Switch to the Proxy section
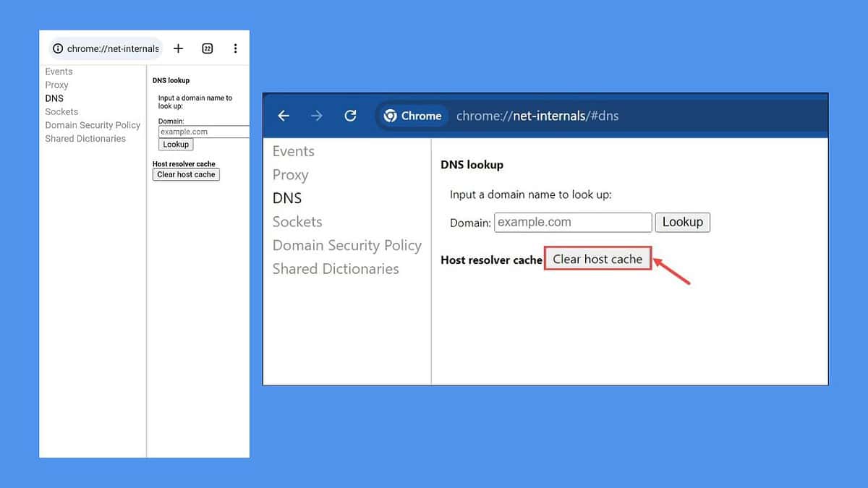868x488 pixels. click(x=291, y=175)
